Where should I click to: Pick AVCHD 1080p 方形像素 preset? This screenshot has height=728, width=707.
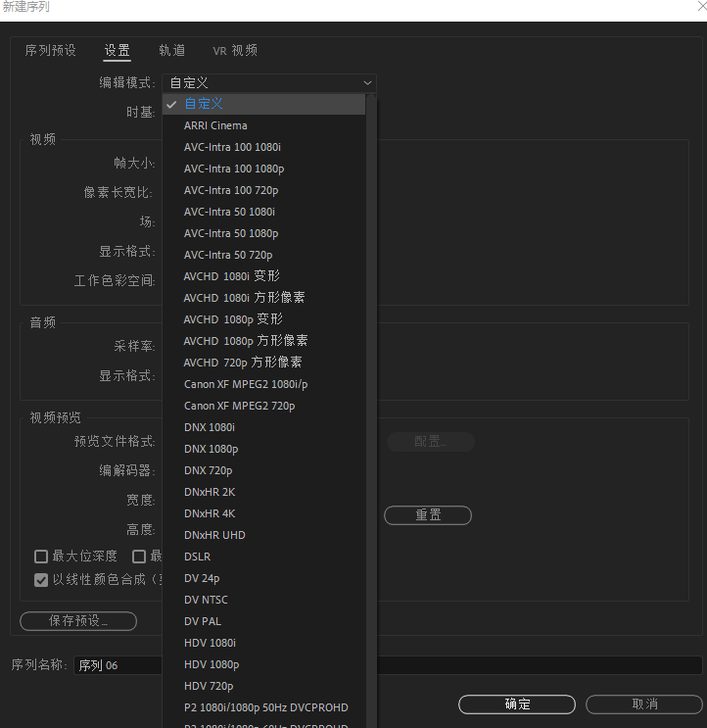(246, 341)
